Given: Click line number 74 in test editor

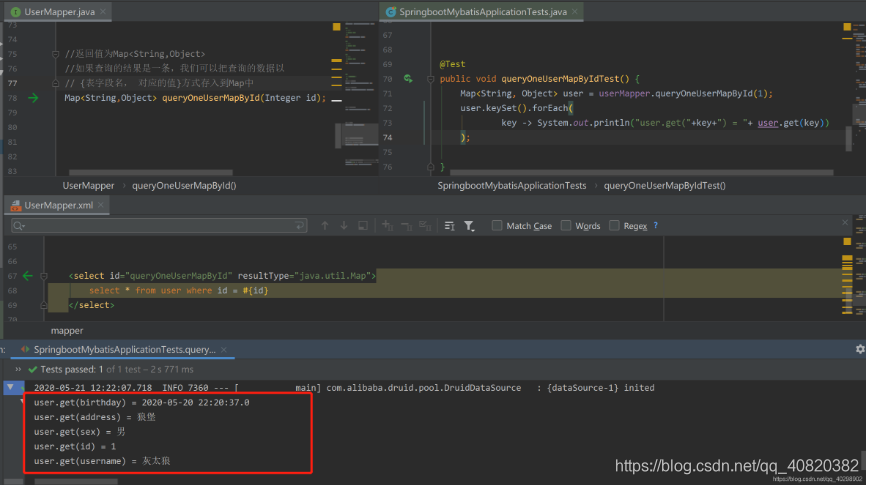Looking at the screenshot, I should click(x=387, y=137).
